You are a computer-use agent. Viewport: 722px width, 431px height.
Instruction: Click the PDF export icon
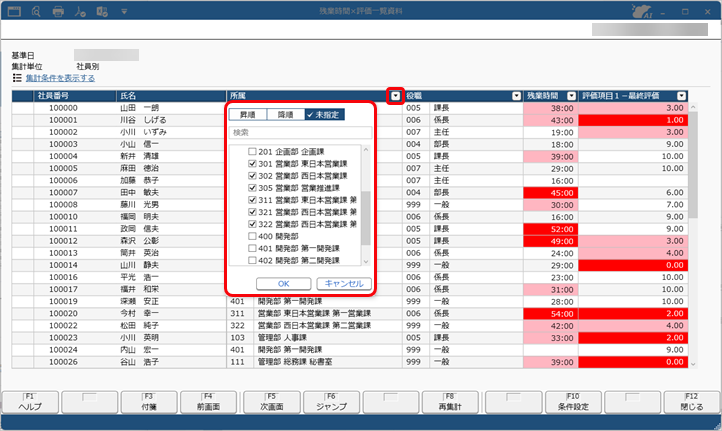(x=80, y=11)
